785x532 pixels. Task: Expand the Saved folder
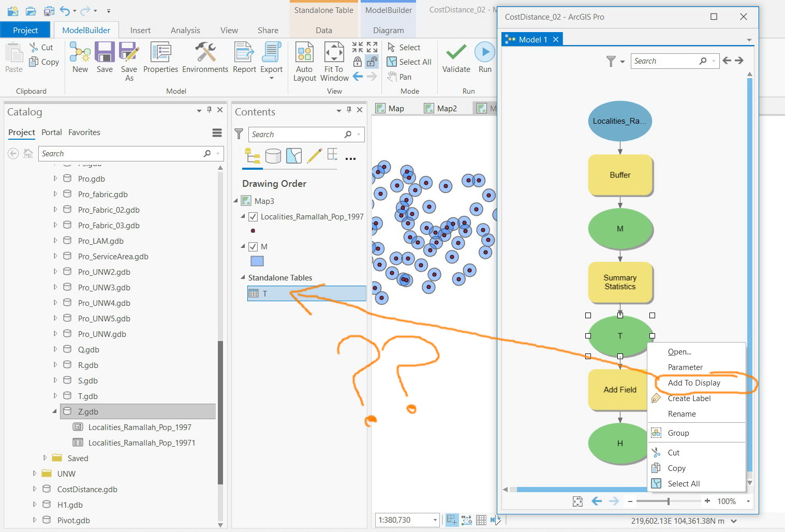tap(45, 458)
